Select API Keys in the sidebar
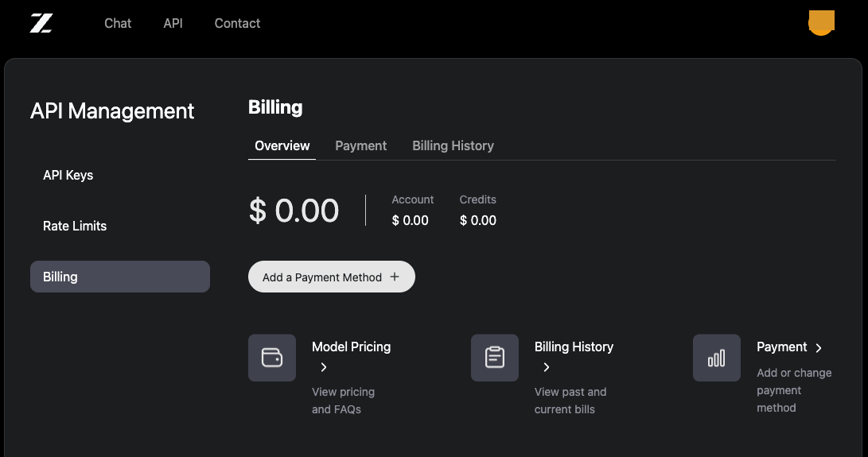Image resolution: width=868 pixels, height=457 pixels. click(x=68, y=175)
